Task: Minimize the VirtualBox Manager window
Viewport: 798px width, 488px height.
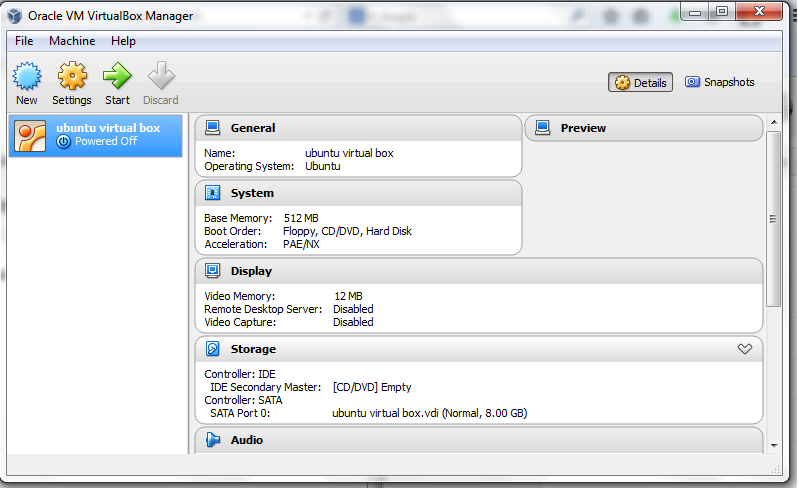Action: click(x=695, y=12)
